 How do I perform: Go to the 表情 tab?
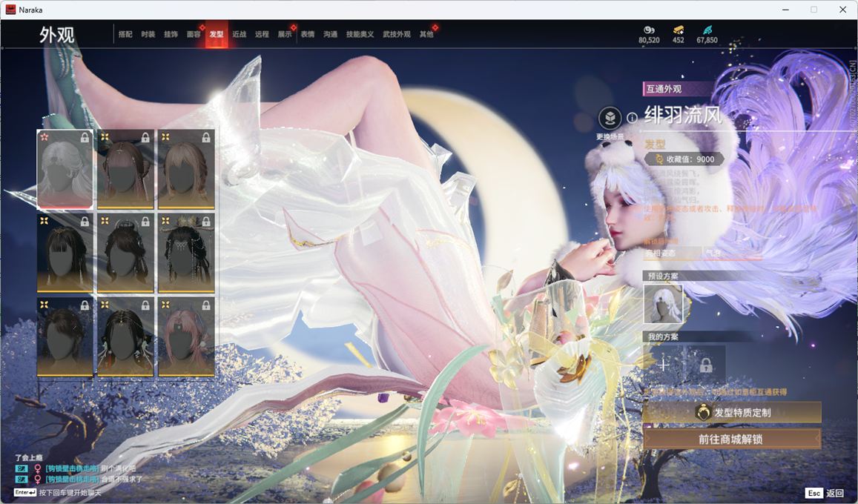click(308, 34)
